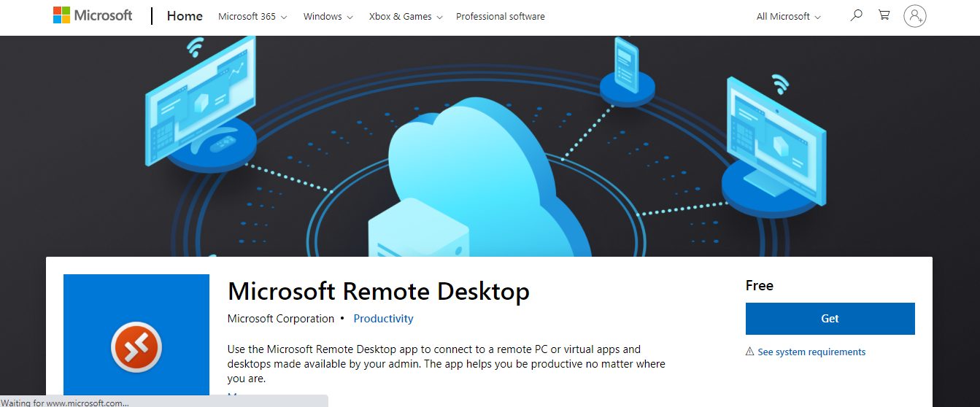Expand the All Microsoft dropdown
The width and height of the screenshot is (980, 407).
coord(789,16)
